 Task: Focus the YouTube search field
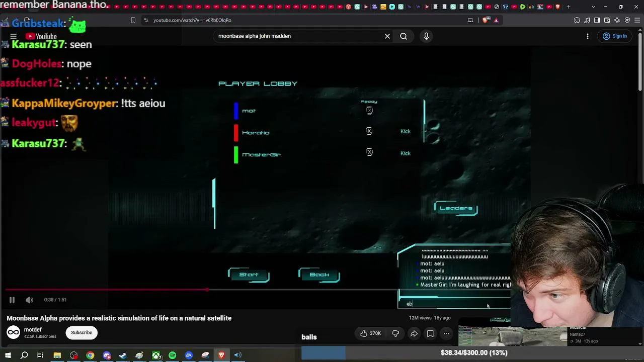pos(300,36)
